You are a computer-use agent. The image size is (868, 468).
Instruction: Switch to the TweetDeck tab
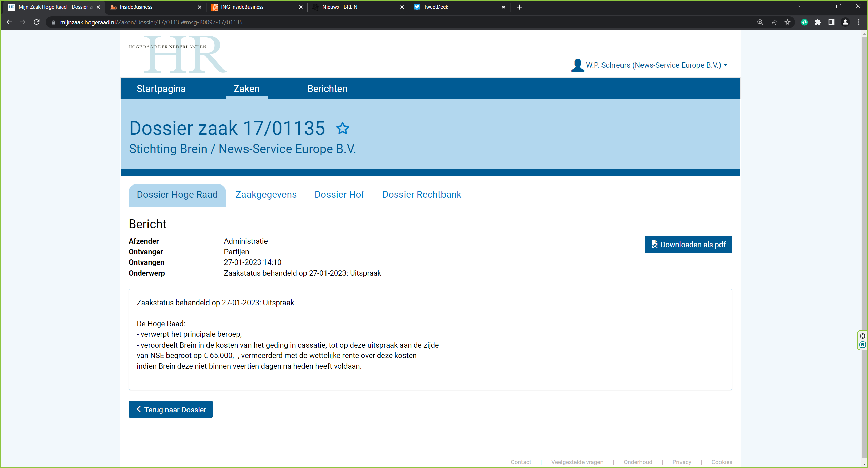(x=459, y=7)
